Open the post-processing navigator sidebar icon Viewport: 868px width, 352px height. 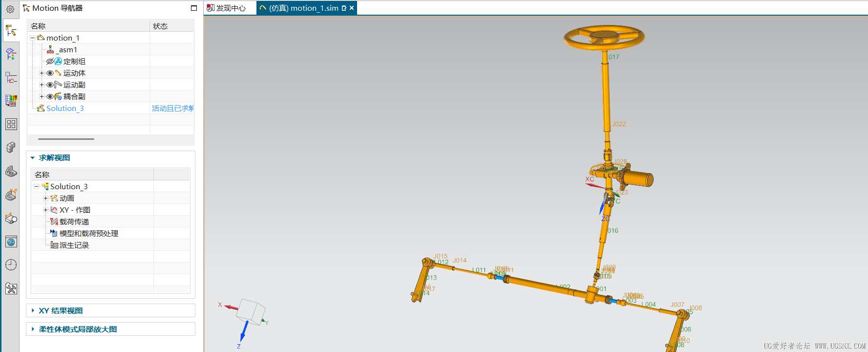click(x=11, y=53)
